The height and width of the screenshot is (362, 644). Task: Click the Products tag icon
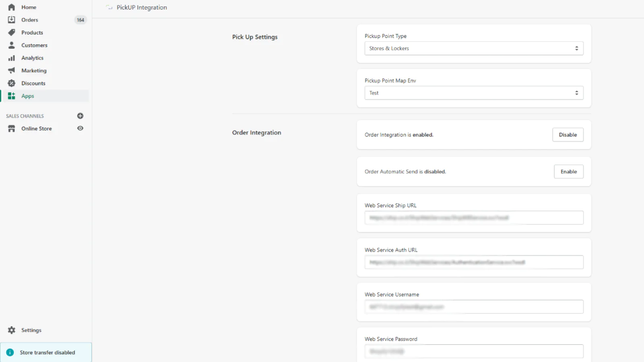coord(12,33)
